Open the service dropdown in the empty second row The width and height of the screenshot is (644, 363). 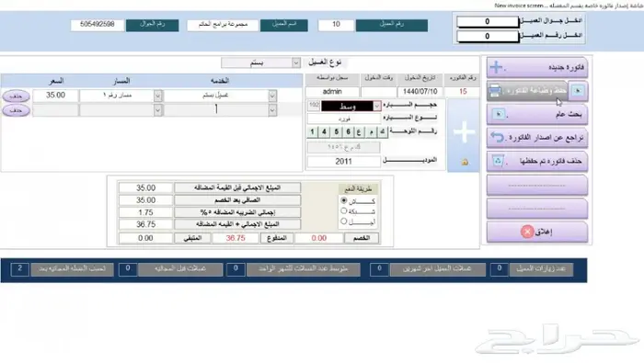coord(272,110)
